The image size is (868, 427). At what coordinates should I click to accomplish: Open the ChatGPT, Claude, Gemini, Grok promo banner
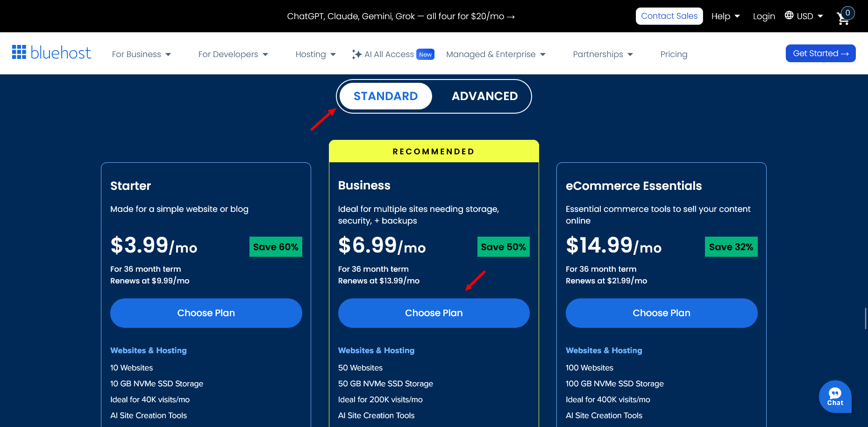pyautogui.click(x=401, y=16)
